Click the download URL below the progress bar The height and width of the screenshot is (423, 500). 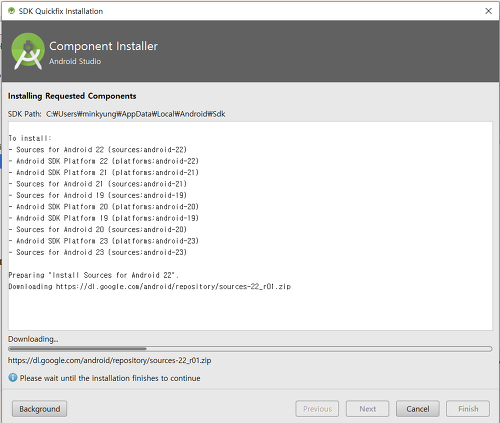[x=110, y=360]
